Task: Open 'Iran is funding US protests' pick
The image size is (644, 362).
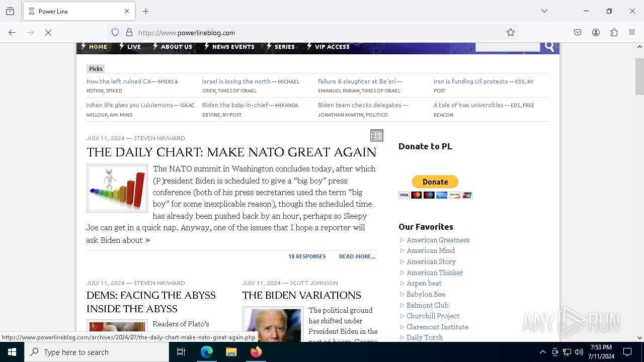Action: pos(470,81)
